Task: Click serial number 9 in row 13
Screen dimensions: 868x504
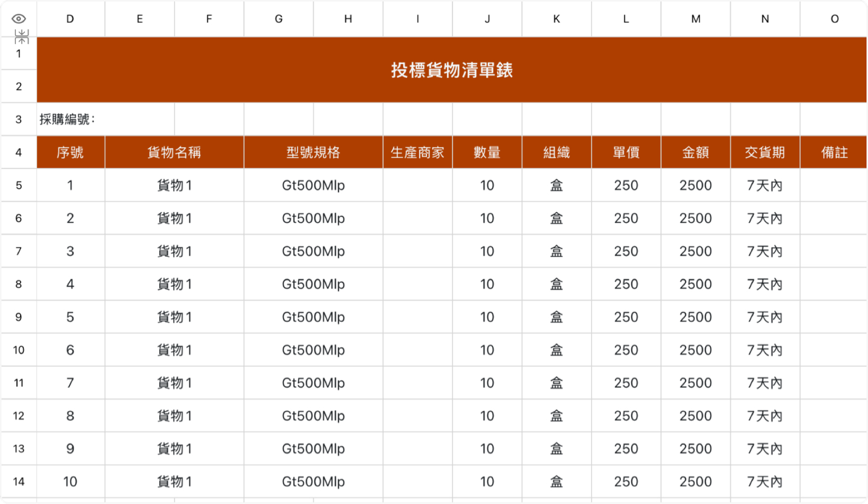Action: [70, 449]
